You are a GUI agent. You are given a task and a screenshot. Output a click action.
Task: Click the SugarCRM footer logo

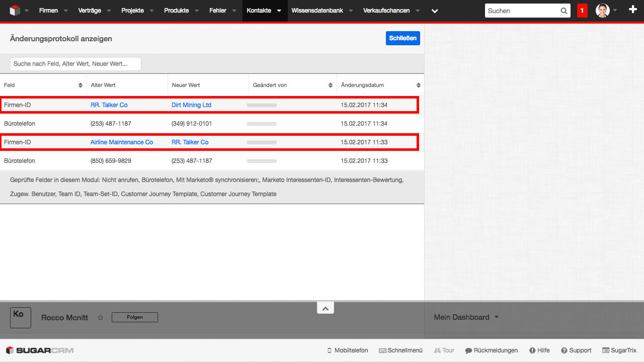(40, 350)
